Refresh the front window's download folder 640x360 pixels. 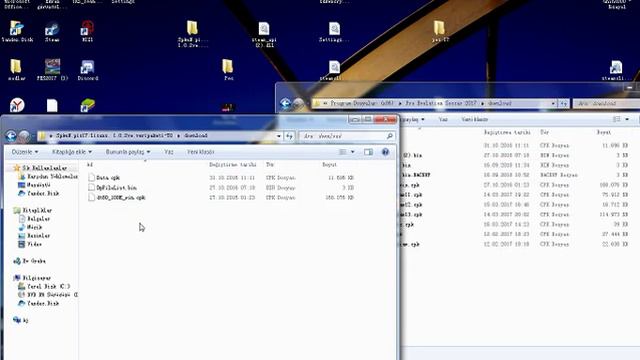point(289,136)
